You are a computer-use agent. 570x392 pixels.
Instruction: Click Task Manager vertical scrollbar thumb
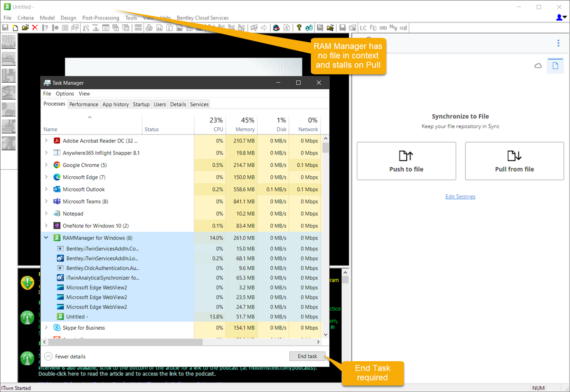coord(325,147)
